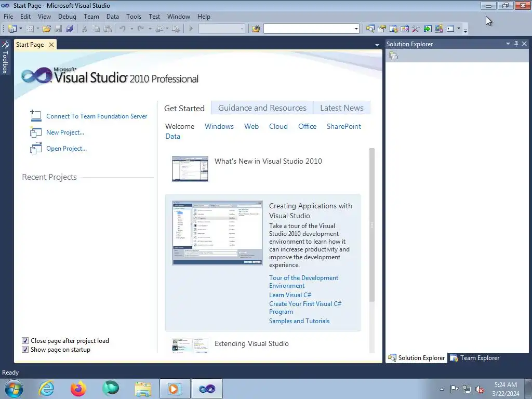
Task: Click the New Project... link
Action: (x=65, y=132)
